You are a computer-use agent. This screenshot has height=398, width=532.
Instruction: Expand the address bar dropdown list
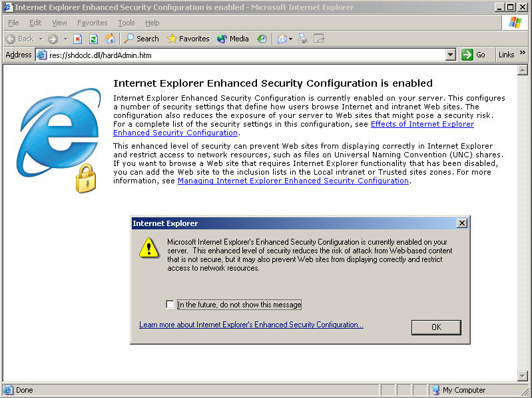pyautogui.click(x=450, y=55)
